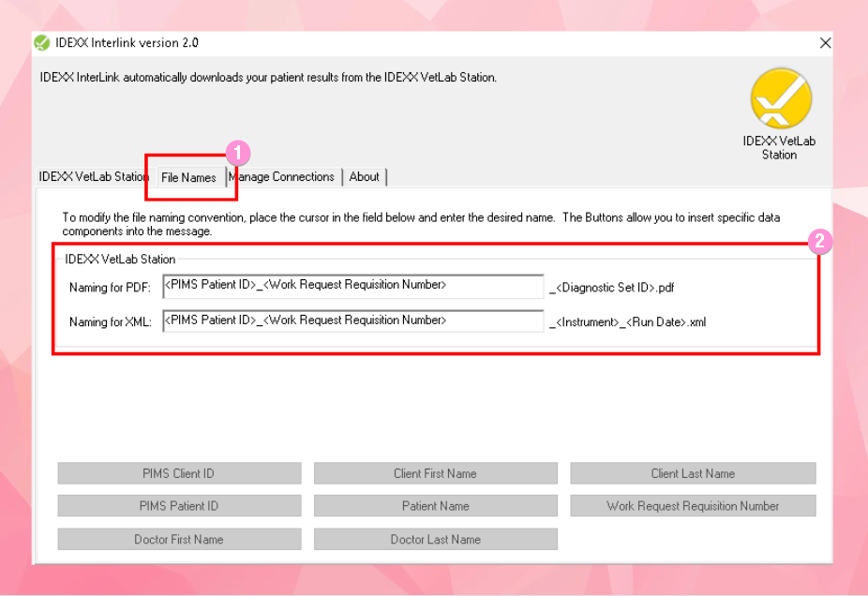Insert Work Request Requisition Number component

693,506
